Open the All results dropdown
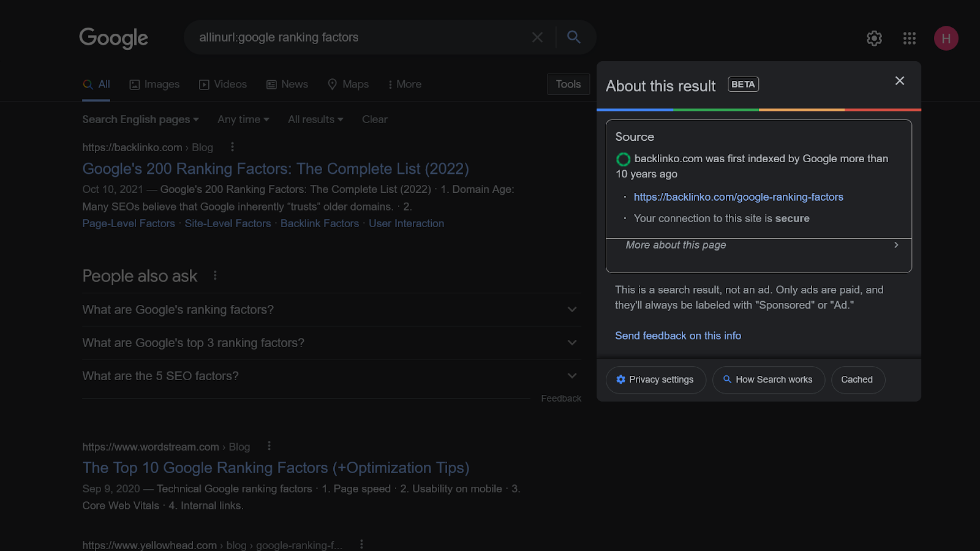Screen dimensions: 980x551 click(x=315, y=119)
